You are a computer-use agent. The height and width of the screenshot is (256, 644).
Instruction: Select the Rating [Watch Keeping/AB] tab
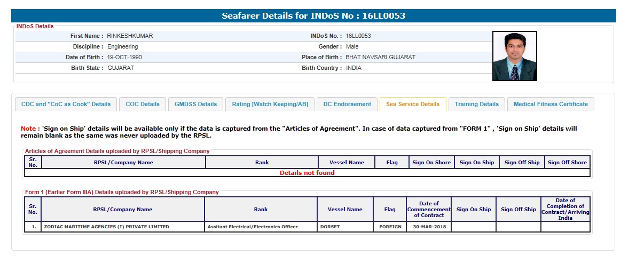tap(270, 104)
